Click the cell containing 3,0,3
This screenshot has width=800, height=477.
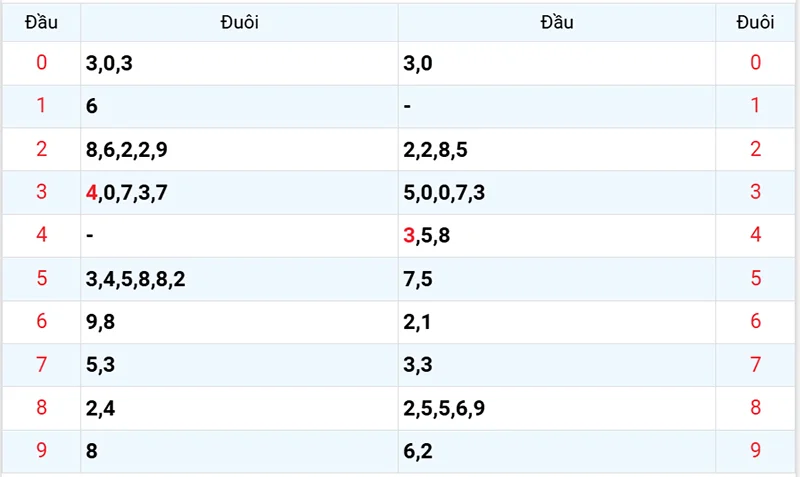pyautogui.click(x=108, y=63)
